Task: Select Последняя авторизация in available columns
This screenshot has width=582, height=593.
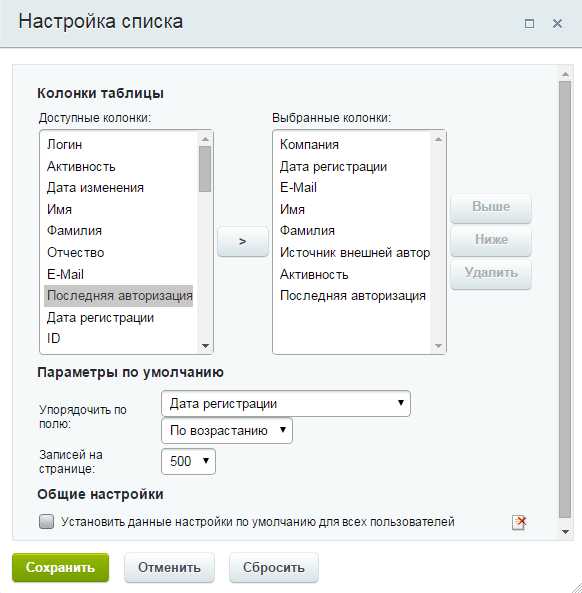Action: [119, 296]
